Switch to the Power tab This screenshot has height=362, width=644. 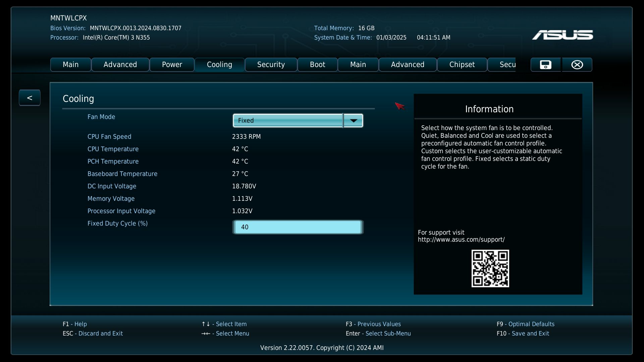tap(172, 65)
